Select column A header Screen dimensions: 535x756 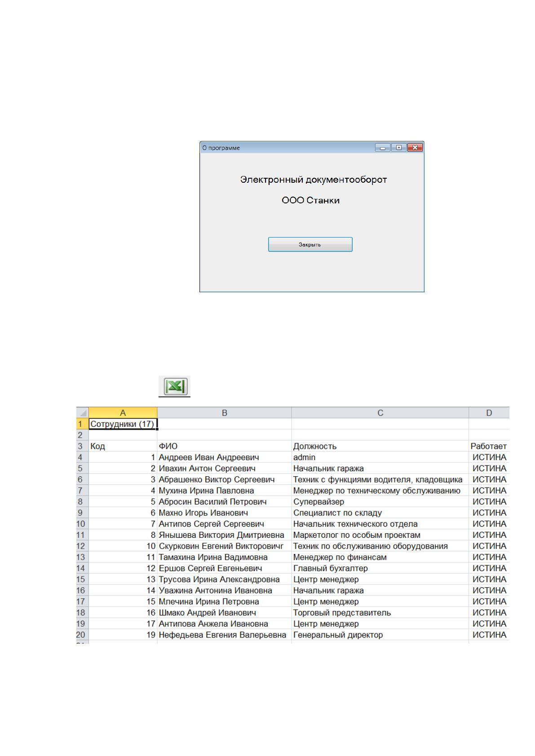point(123,413)
